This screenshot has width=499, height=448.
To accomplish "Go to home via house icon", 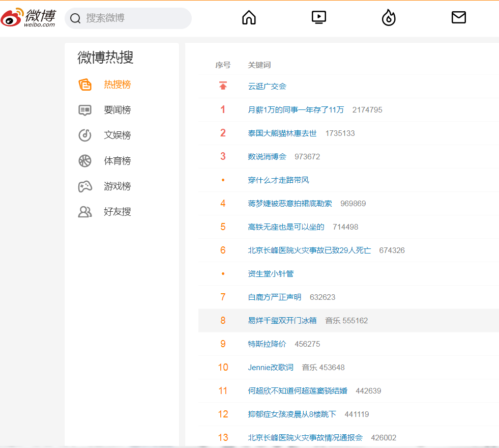I will point(249,17).
